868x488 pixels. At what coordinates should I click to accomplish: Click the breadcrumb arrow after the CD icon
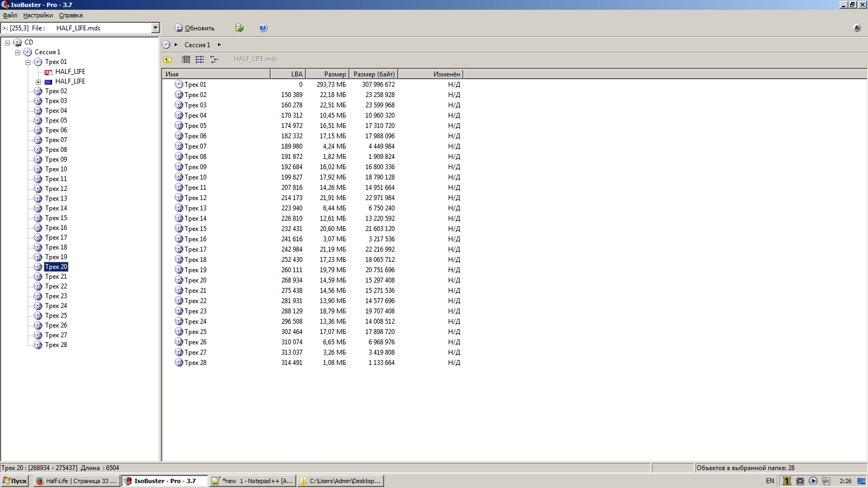click(176, 45)
